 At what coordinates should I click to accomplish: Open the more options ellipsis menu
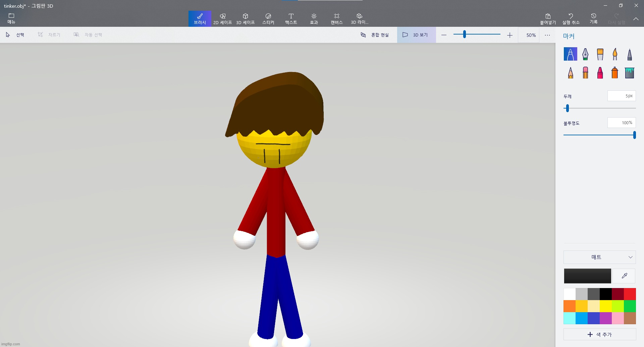coord(547,35)
